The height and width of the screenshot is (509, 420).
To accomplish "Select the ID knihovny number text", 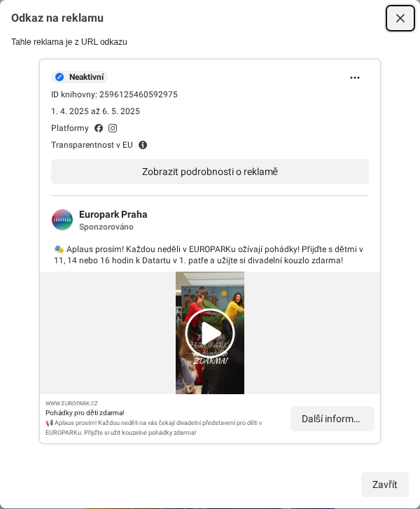I will click(139, 95).
